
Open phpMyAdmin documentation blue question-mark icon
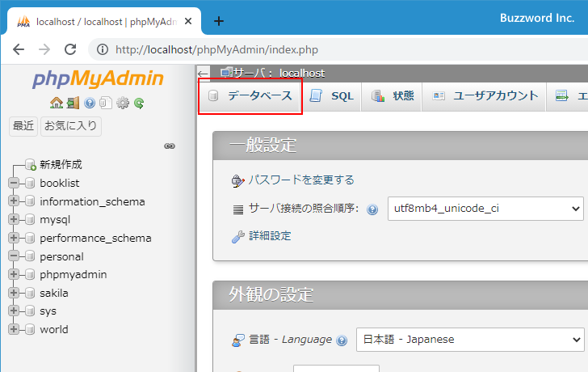point(90,103)
